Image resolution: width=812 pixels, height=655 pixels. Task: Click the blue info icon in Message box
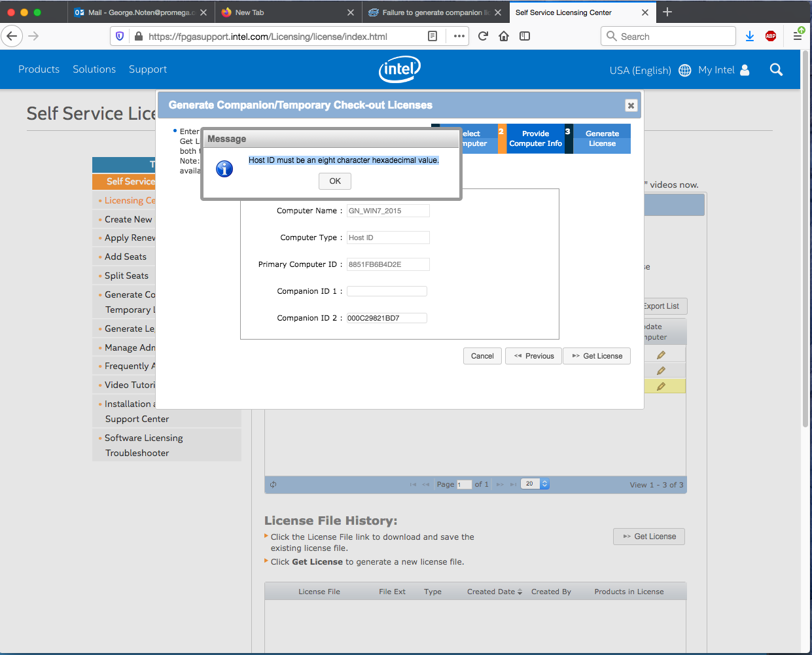[224, 169]
